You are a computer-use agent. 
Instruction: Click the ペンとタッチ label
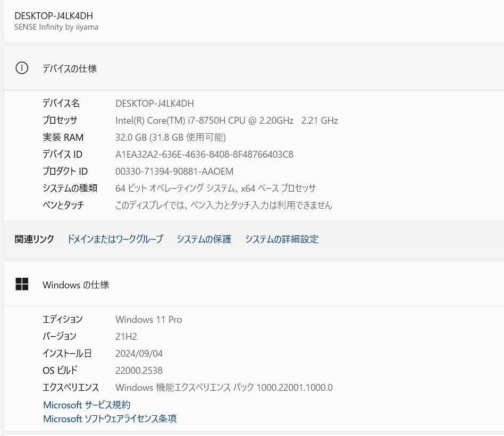(63, 205)
